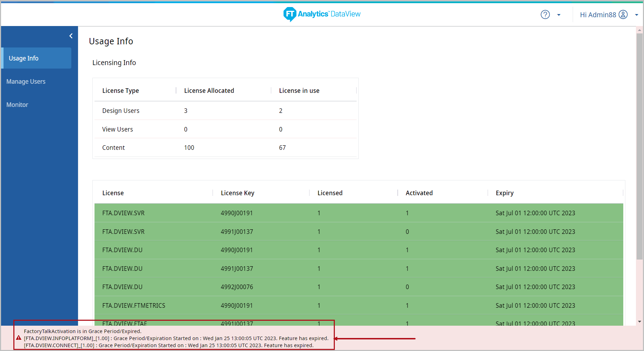
Task: Select the Design Users row
Action: [121, 110]
